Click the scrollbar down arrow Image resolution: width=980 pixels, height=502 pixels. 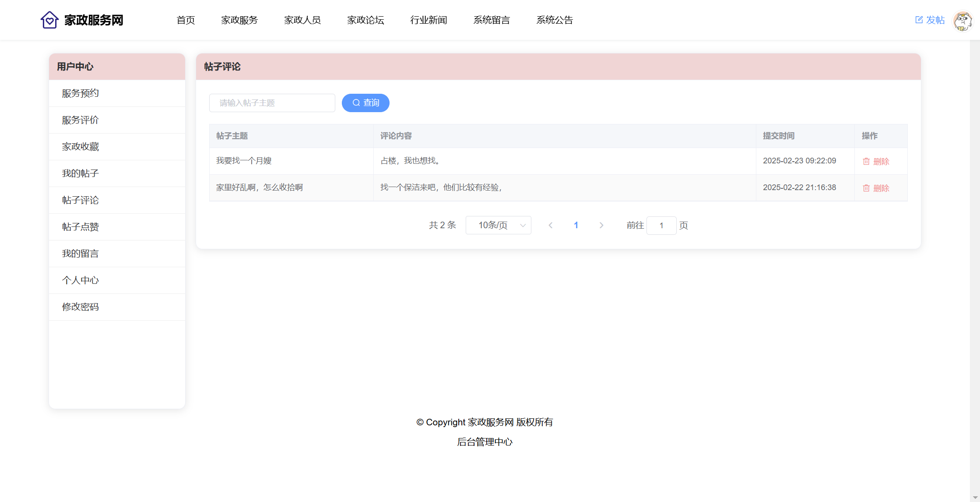(975, 497)
